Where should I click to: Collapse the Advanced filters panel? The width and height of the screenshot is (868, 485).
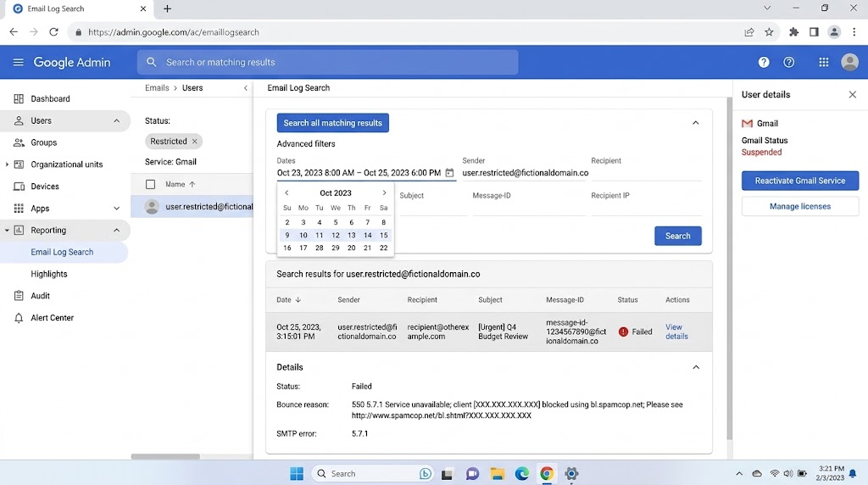pyautogui.click(x=696, y=123)
